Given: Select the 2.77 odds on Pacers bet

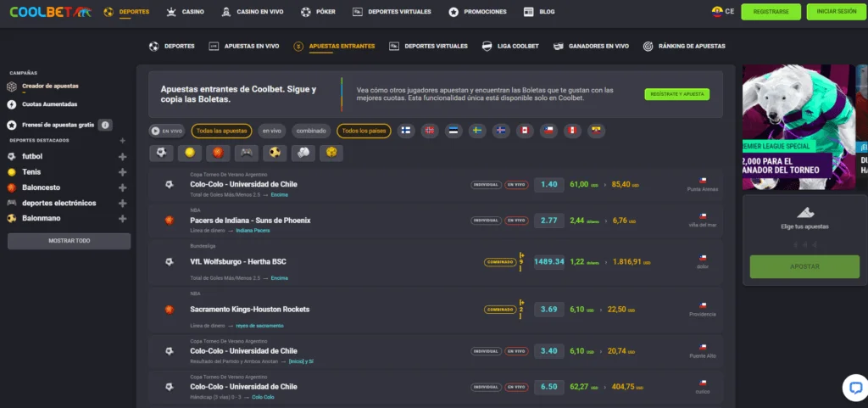Looking at the screenshot, I should coord(549,221).
